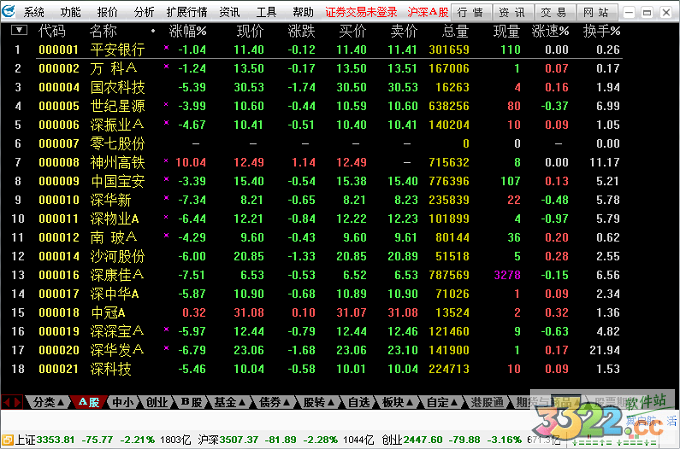Click the 代码 column header
This screenshot has height=449, width=680.
tap(52, 31)
